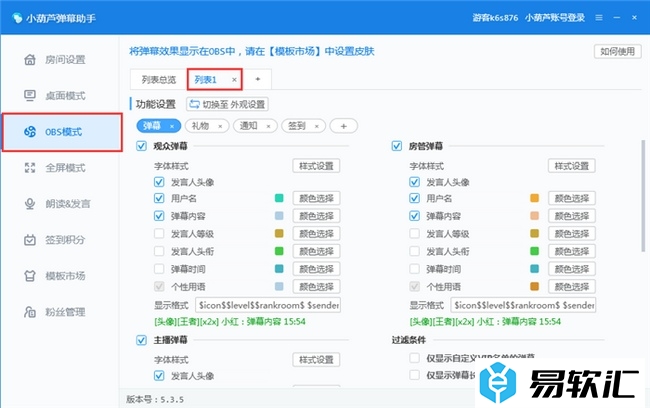Open 签到积分 calendar icon

point(29,240)
